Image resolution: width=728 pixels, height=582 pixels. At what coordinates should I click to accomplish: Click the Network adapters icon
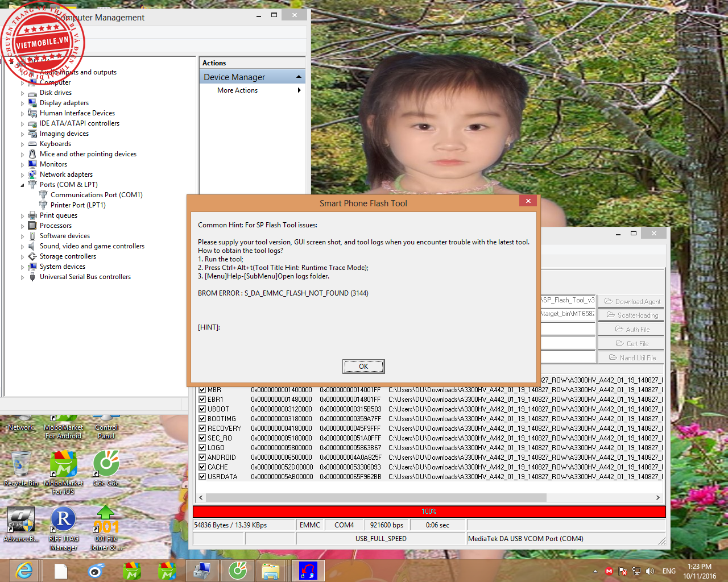[x=32, y=174]
